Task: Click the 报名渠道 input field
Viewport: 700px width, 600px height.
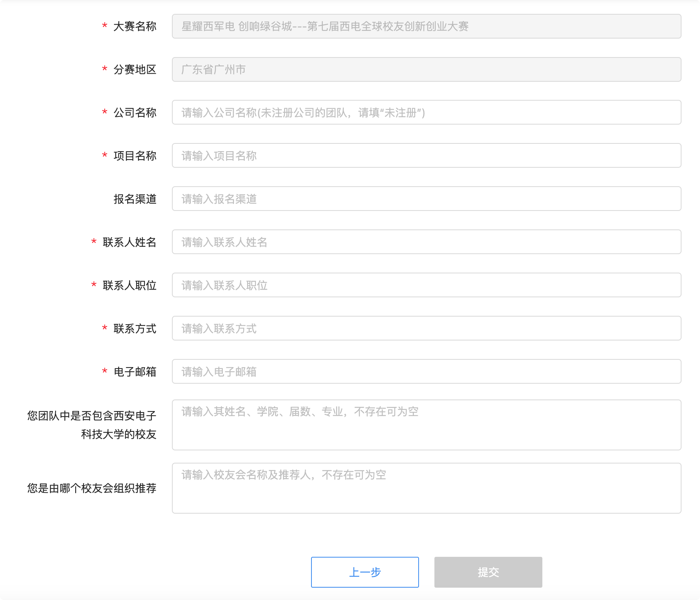Action: click(x=426, y=199)
